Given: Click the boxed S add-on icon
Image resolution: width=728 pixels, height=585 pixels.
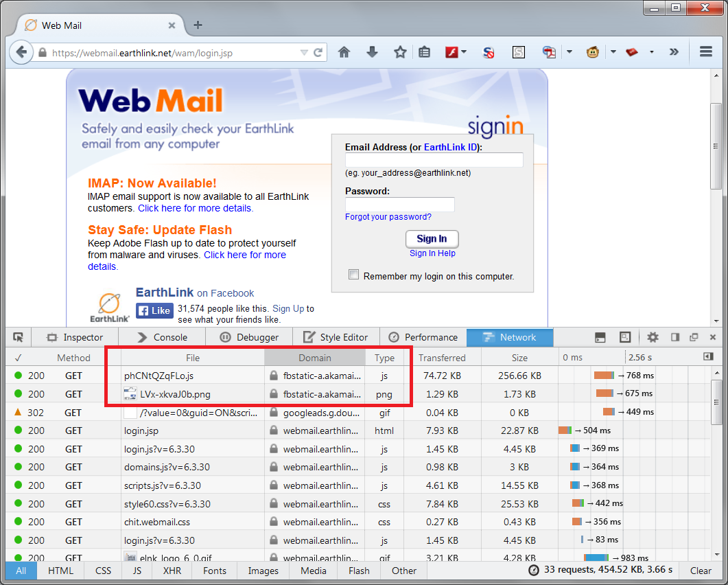Looking at the screenshot, I should [519, 52].
